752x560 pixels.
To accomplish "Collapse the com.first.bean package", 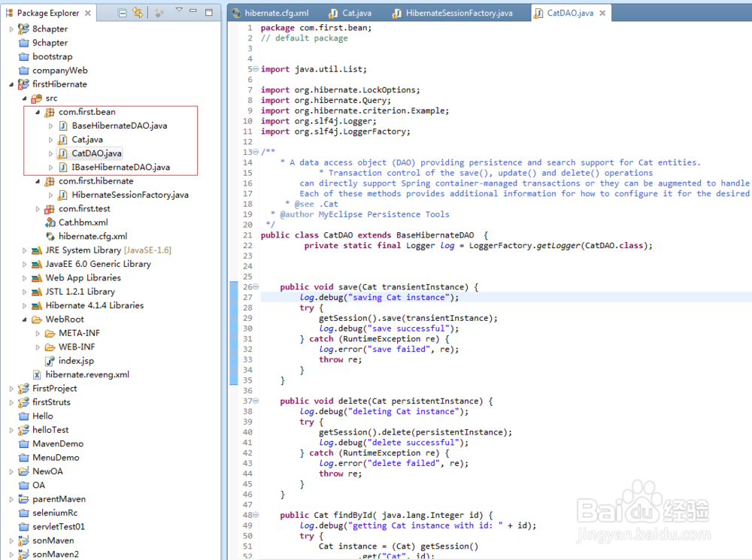I will pos(38,112).
